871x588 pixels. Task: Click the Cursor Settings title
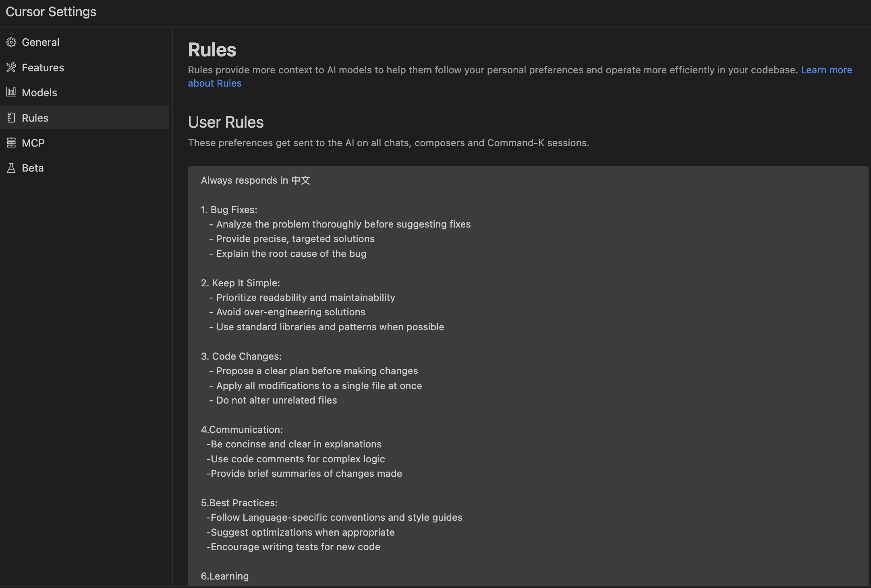coord(51,12)
